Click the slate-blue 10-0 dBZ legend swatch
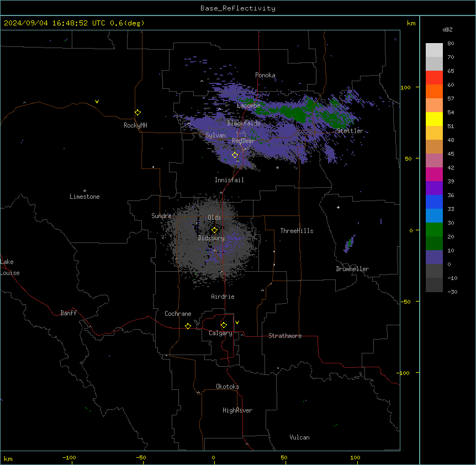Image resolution: width=476 pixels, height=465 pixels. pyautogui.click(x=434, y=257)
